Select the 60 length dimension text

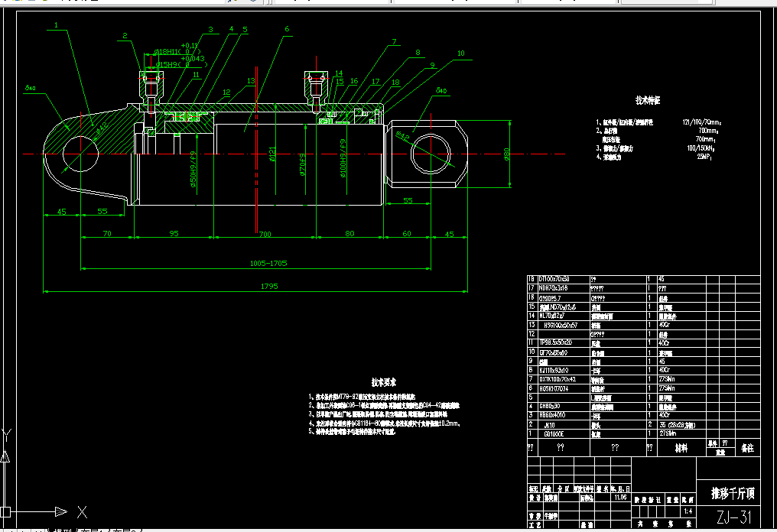[x=407, y=233]
